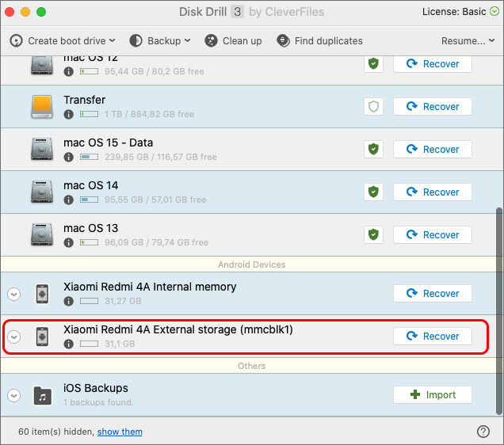Click usage bar for Transfer drive
Screen dimensions: 504x445
[x=89, y=114]
